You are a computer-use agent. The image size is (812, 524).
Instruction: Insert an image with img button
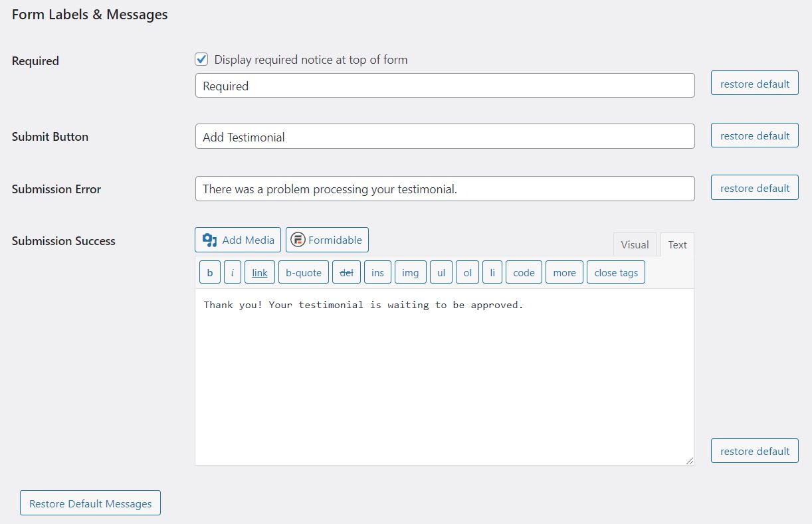click(x=410, y=272)
